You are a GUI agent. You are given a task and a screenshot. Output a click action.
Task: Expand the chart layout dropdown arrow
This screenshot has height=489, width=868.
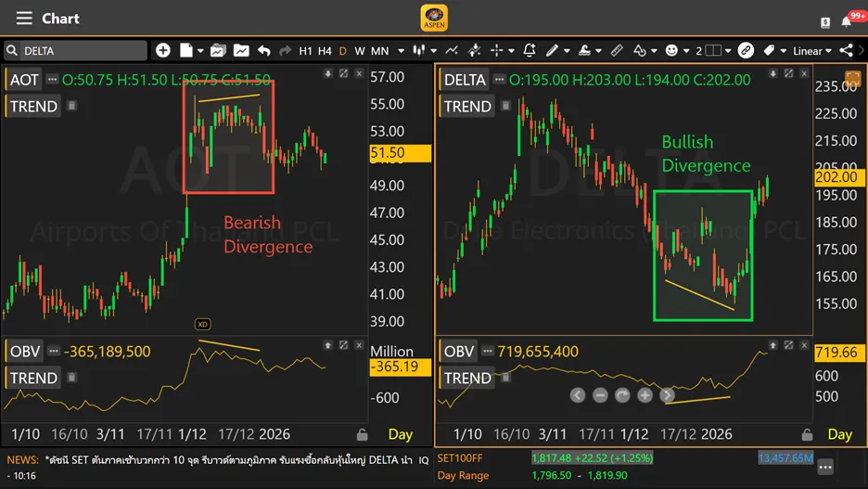point(729,50)
